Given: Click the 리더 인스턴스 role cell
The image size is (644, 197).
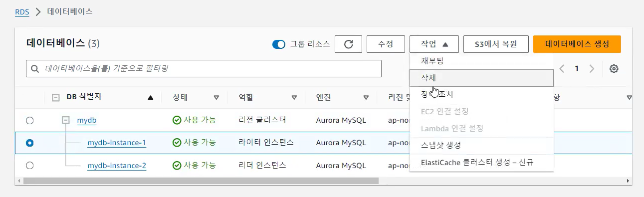Looking at the screenshot, I should pyautogui.click(x=262, y=165).
